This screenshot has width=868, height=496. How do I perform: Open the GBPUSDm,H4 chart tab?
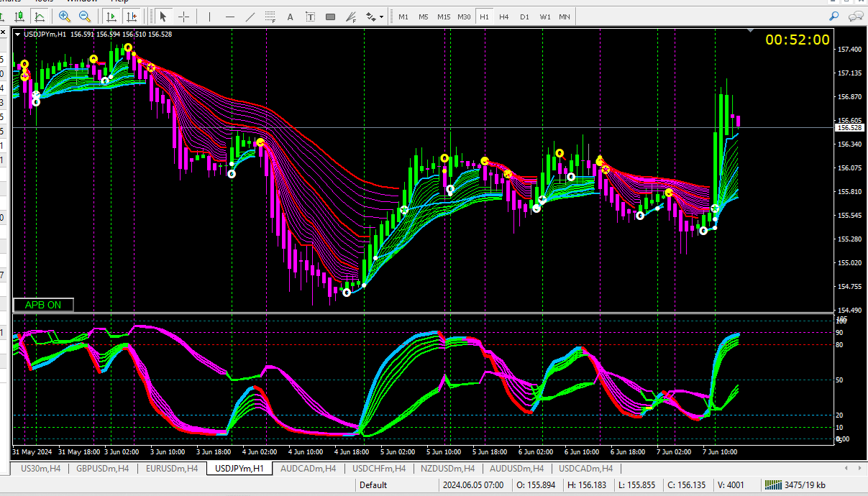point(103,469)
